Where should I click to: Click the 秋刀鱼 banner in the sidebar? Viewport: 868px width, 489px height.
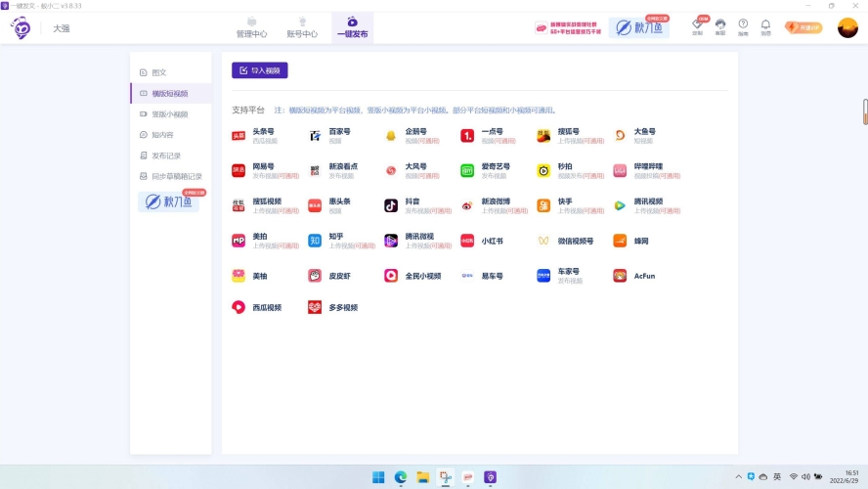(169, 201)
